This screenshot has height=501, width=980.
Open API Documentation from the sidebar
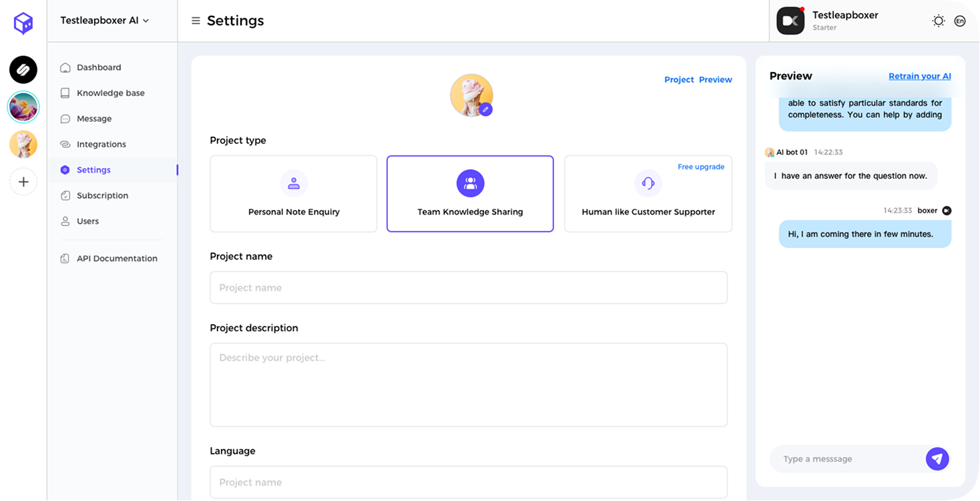coord(116,258)
